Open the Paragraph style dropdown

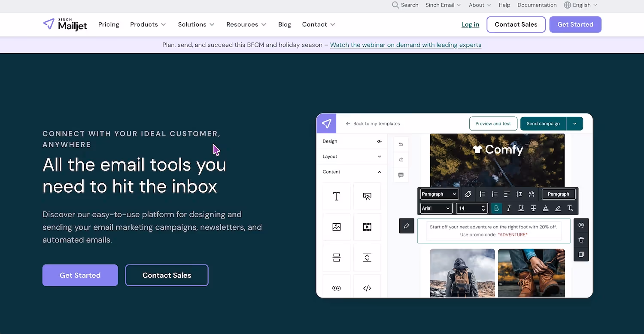[x=440, y=194]
